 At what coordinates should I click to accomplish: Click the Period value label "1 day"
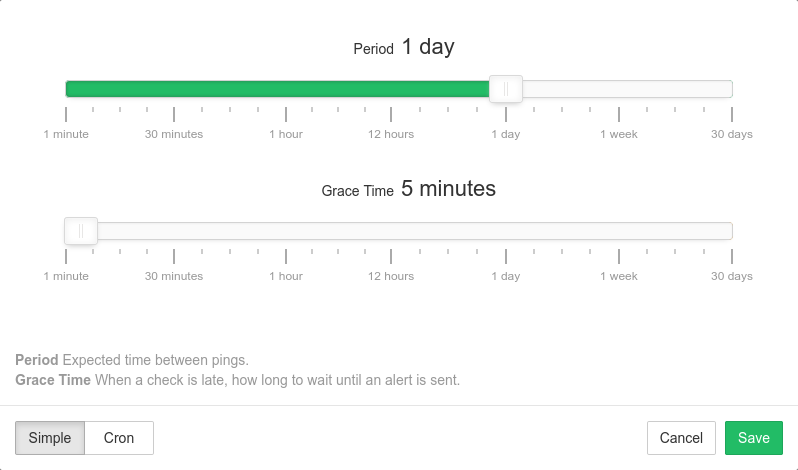point(428,47)
